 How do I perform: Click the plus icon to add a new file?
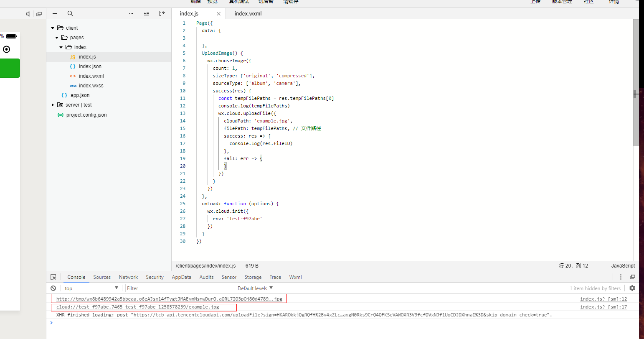(55, 13)
